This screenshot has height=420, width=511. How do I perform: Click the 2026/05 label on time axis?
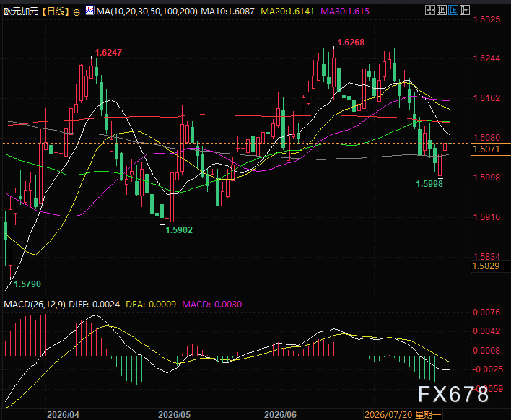pos(174,414)
